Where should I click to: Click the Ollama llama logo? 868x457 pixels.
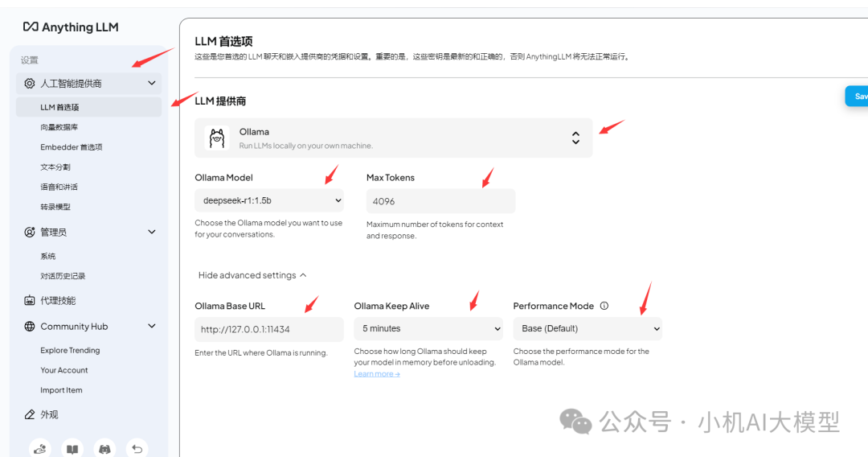coord(217,138)
